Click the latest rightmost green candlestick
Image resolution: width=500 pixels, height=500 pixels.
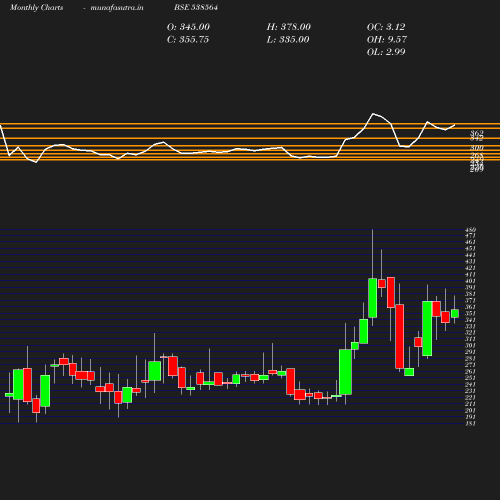tap(455, 313)
